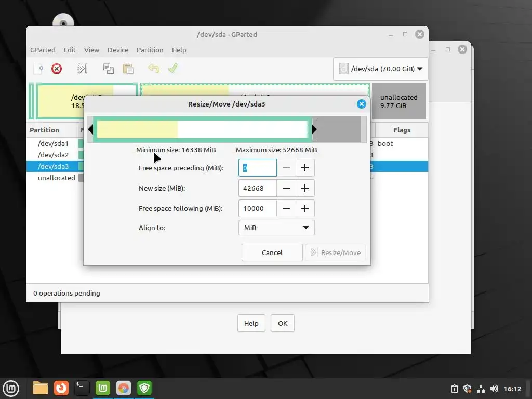This screenshot has width=532, height=399.
Task: Open the Linux Mint start menu
Action: point(11,389)
